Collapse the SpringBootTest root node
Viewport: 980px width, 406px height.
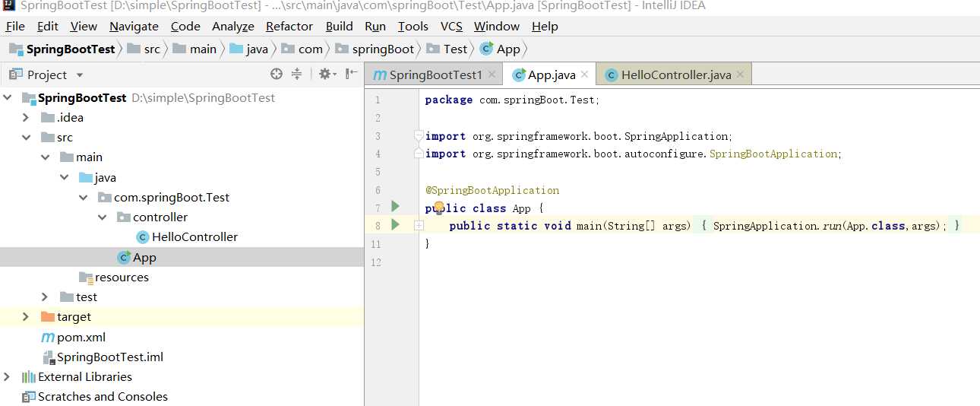point(8,97)
